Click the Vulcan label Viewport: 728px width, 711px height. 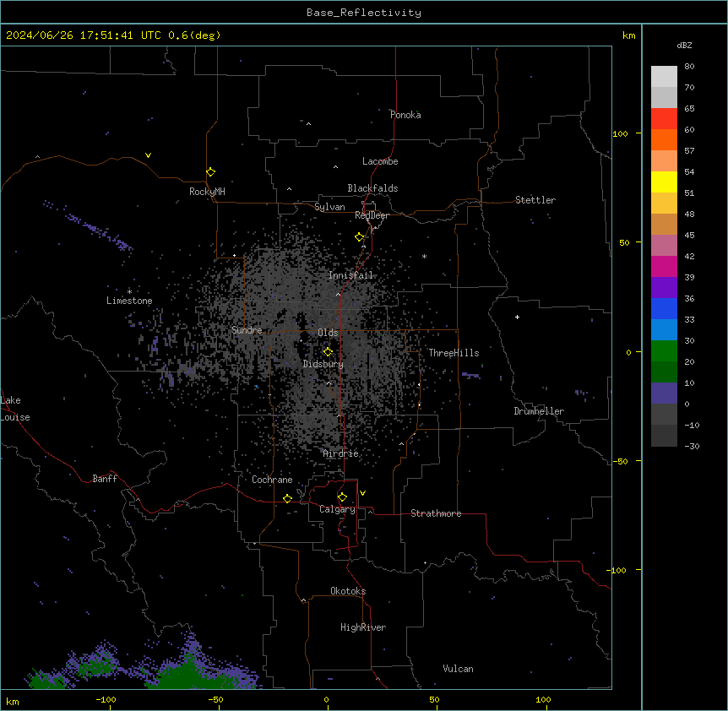(458, 669)
